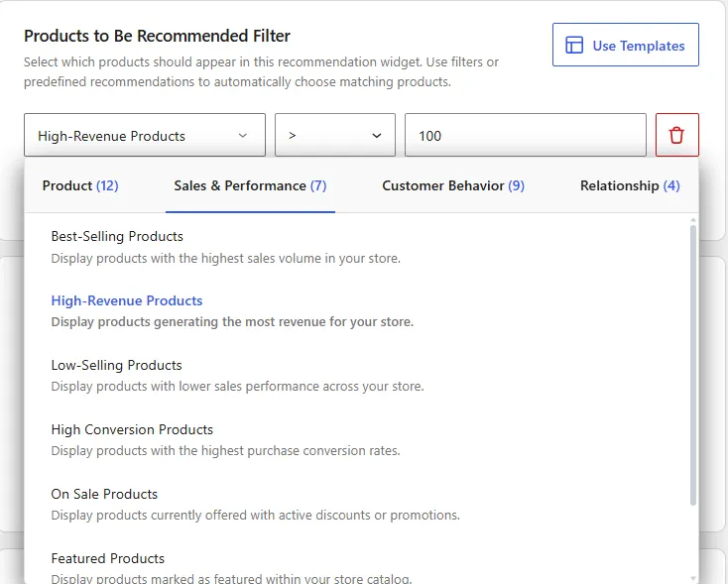Click the Use Templates button
The width and height of the screenshot is (728, 584).
pos(626,45)
